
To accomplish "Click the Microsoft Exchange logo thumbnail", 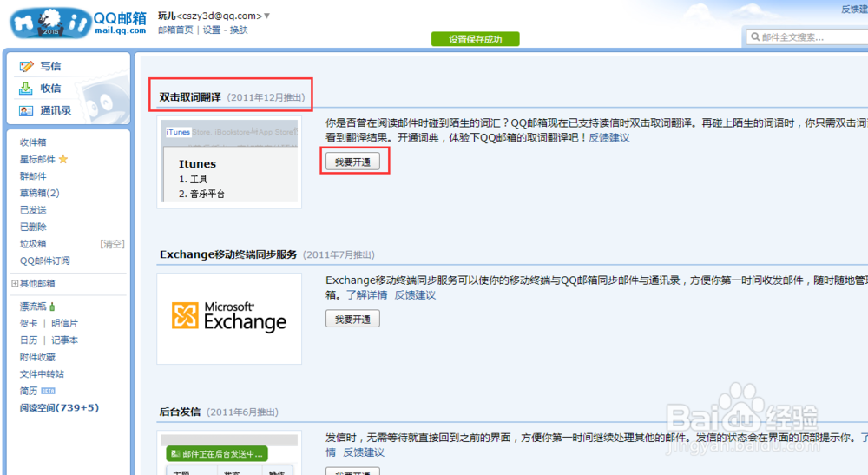I will click(229, 319).
